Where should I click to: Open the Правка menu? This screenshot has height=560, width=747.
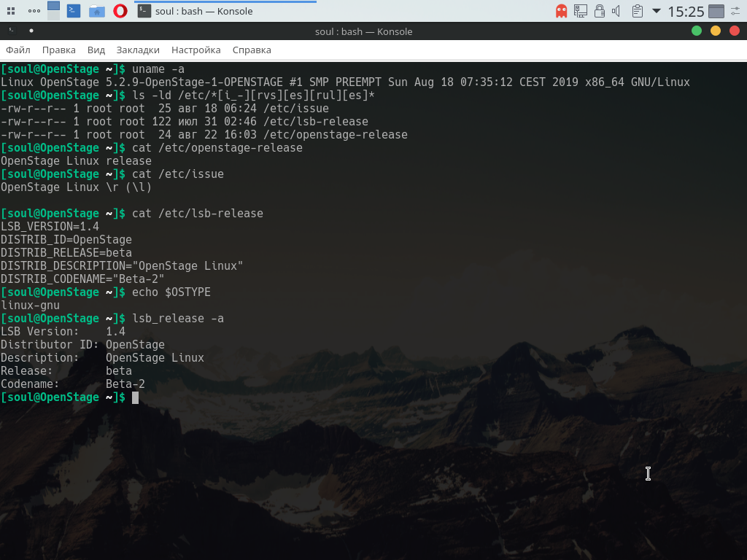pos(58,50)
